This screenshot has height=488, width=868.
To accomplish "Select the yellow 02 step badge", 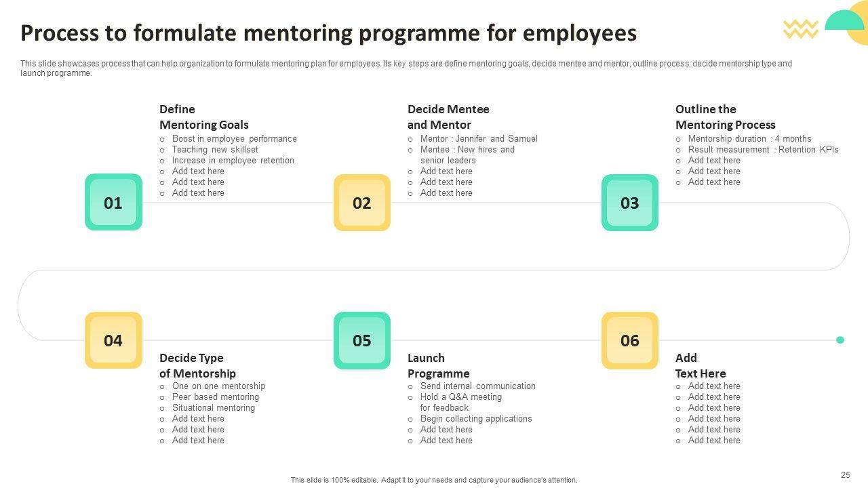I will 362,203.
